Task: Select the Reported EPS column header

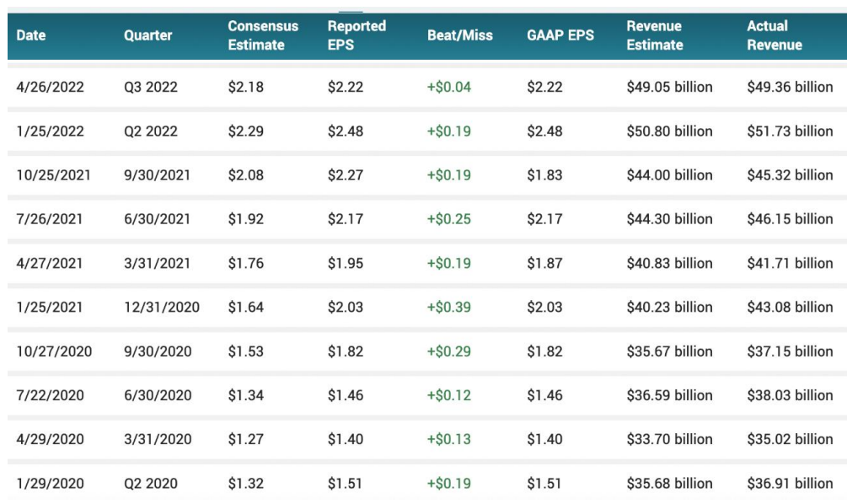Action: pyautogui.click(x=356, y=35)
